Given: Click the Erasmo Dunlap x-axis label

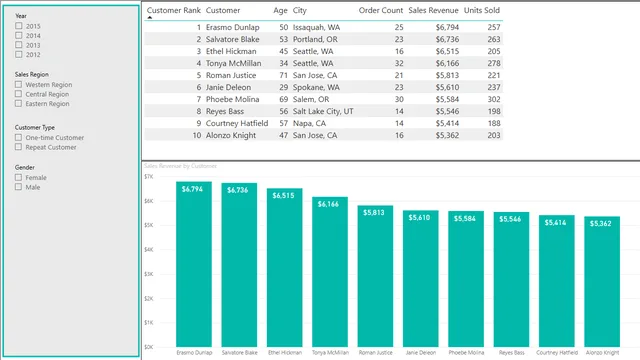Looking at the screenshot, I should (x=194, y=353).
